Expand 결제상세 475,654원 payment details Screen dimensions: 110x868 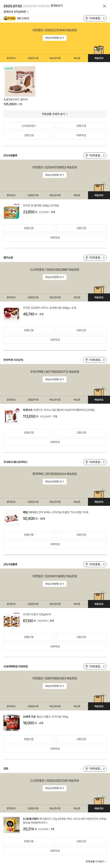(16, 12)
